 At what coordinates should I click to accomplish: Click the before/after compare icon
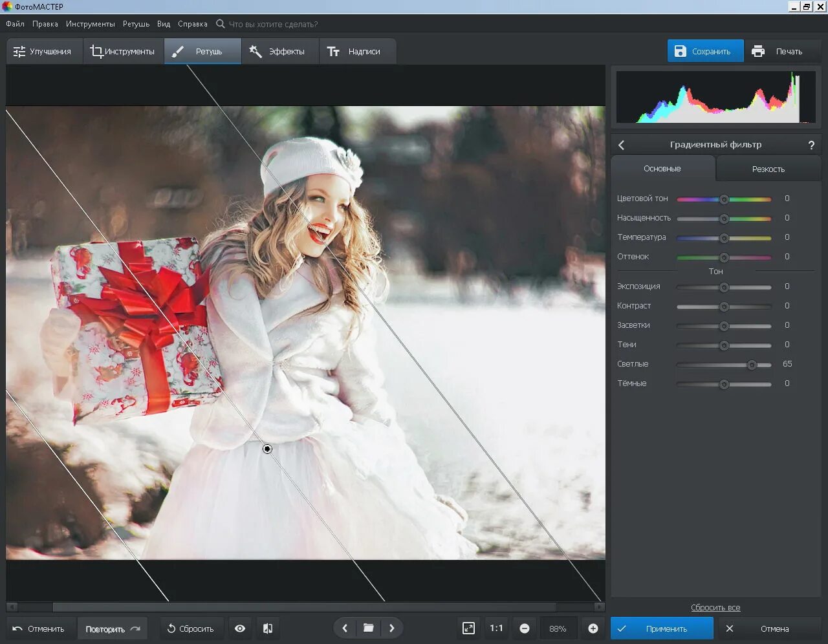pyautogui.click(x=268, y=628)
